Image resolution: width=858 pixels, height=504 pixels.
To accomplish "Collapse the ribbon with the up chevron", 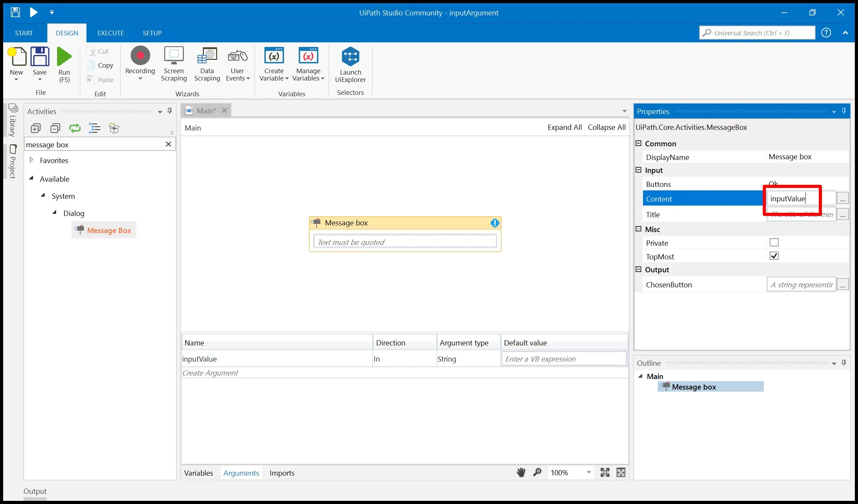I will coord(845,33).
